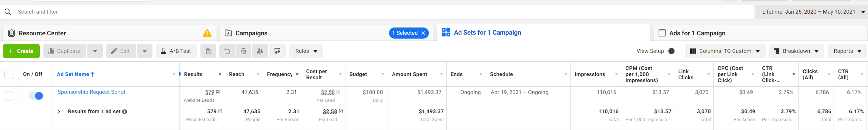Click the Campaigns folder icon

(x=228, y=33)
